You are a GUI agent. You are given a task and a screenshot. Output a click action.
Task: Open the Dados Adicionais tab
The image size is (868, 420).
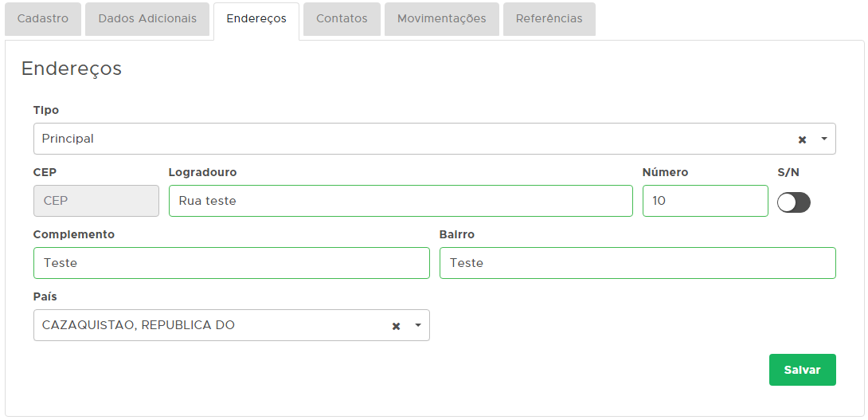point(147,18)
